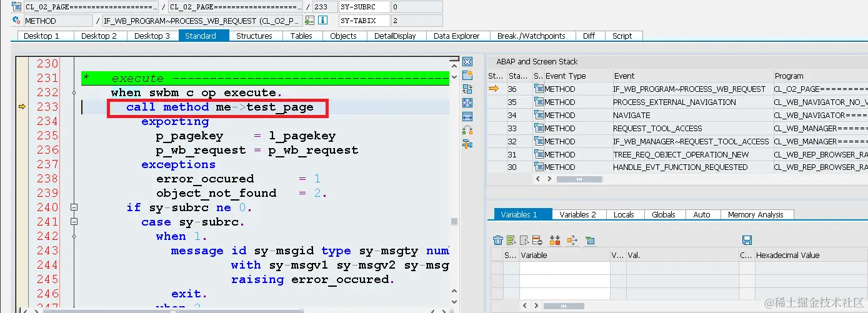The image size is (868, 313).
Task: Click the stack table scroll-right arrow
Action: coord(549,179)
